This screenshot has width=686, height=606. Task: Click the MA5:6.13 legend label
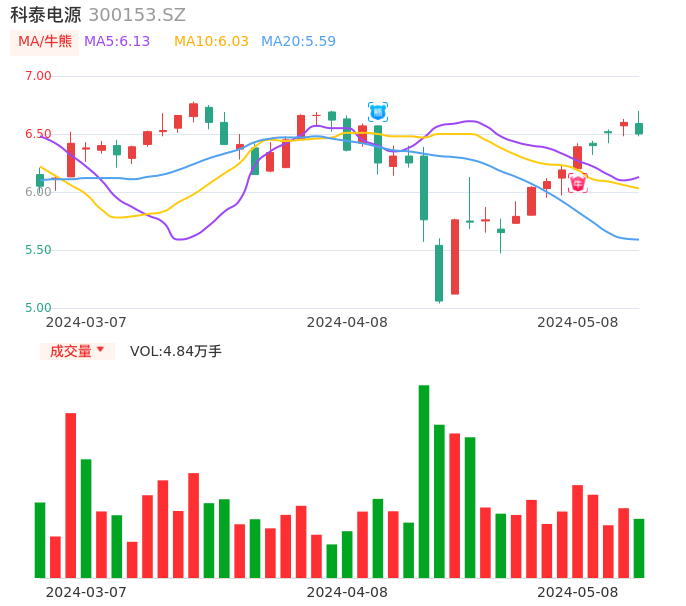[x=117, y=42]
